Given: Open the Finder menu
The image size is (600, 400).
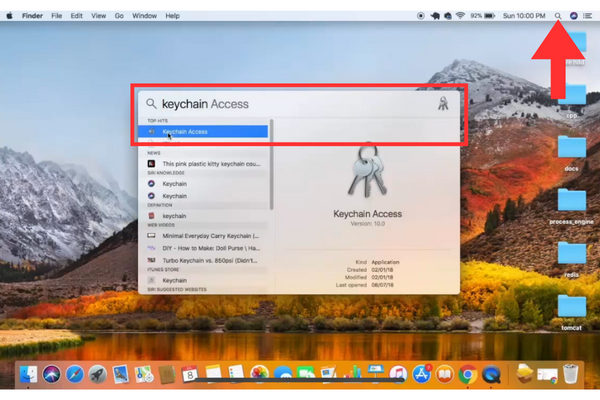Looking at the screenshot, I should pos(32,16).
